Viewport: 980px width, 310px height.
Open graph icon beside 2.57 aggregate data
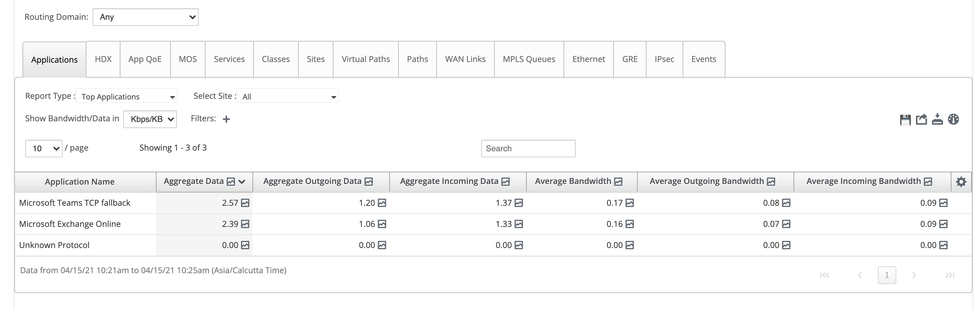point(245,203)
